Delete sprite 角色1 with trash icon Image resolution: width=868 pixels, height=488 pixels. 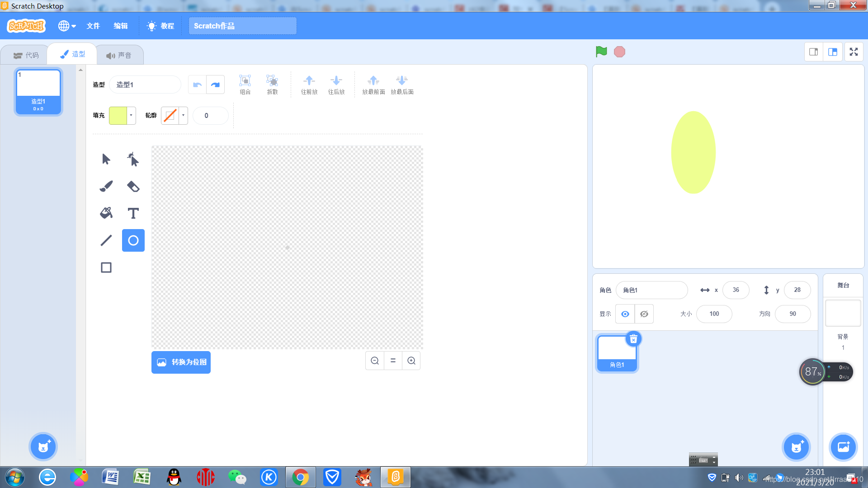633,339
